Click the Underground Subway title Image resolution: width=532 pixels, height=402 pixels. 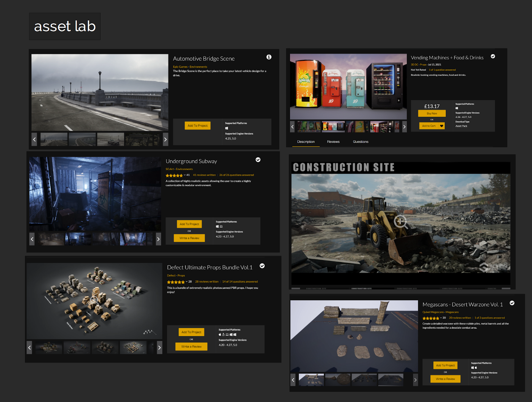[x=191, y=161]
